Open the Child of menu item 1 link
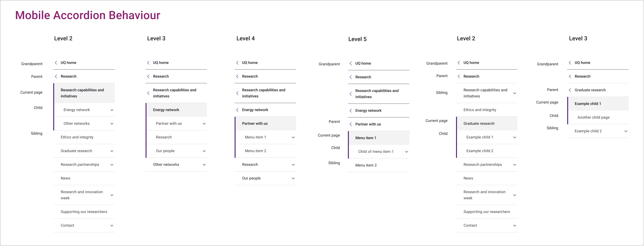Screen dimensions: 644x246 [x=375, y=152]
